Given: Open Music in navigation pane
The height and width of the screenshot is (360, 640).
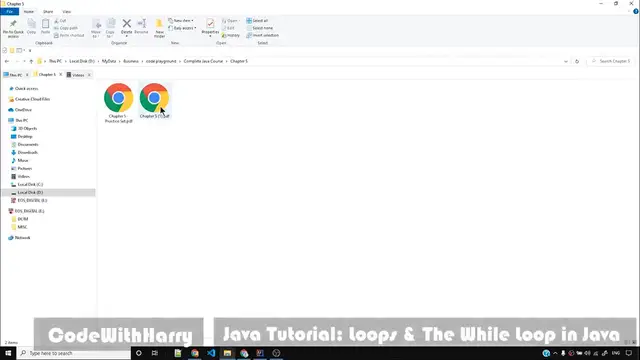Looking at the screenshot, I should [x=23, y=160].
